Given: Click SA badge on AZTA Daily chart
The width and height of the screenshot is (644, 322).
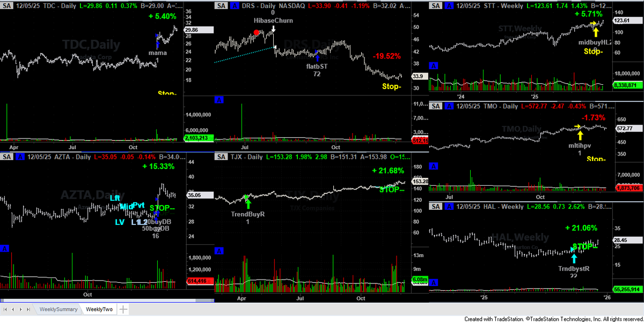Looking at the screenshot, I should tap(6, 157).
